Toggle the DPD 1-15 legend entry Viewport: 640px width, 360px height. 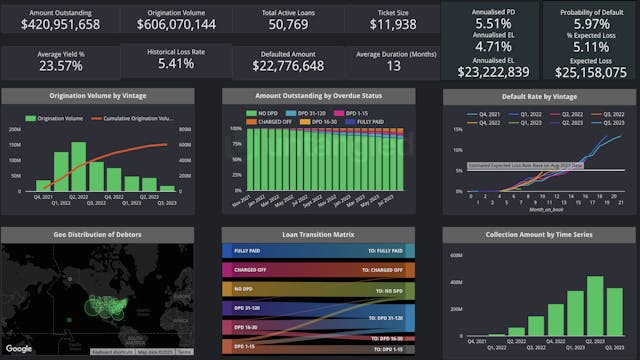coord(351,113)
